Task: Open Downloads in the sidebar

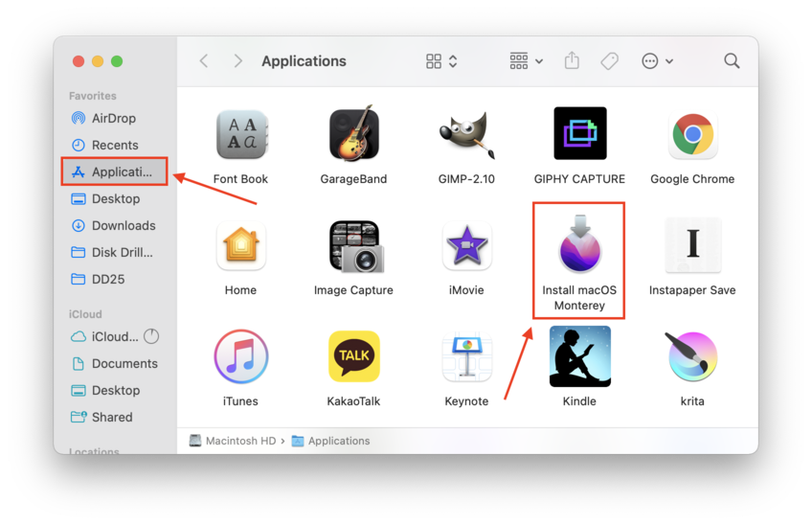Action: coord(114,225)
